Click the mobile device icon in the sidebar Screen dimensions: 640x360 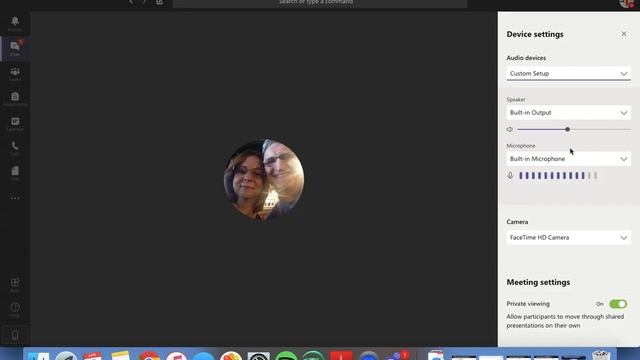click(15, 336)
